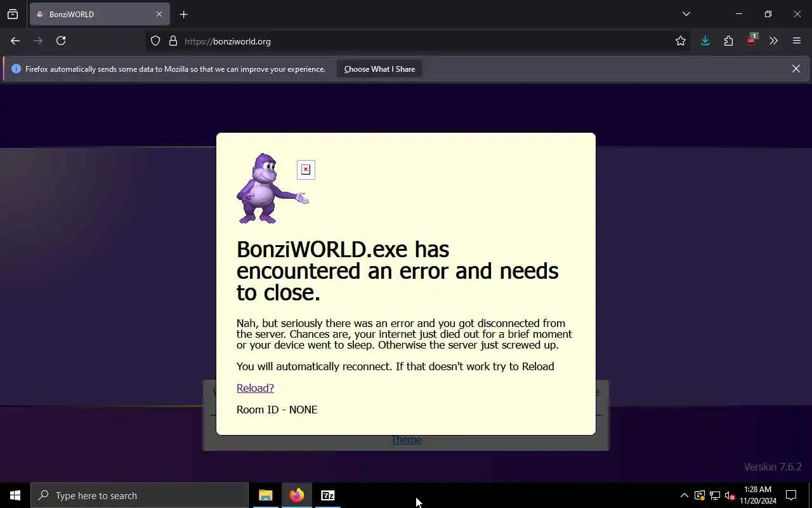Open the Windows Start menu
Viewport: 812px width, 508px height.
coord(15,495)
